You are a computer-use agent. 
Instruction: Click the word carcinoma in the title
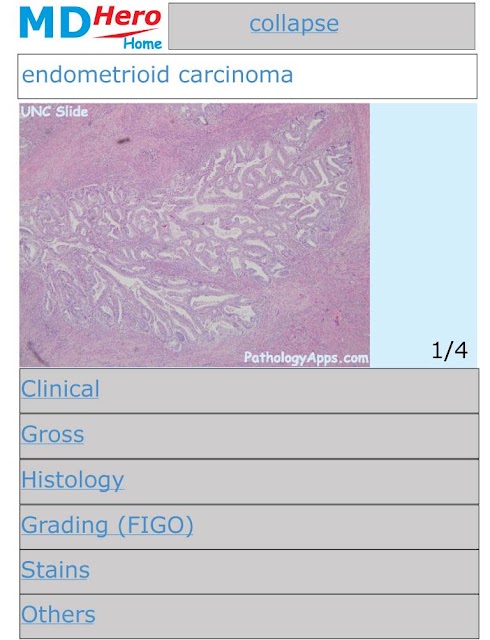coord(236,75)
